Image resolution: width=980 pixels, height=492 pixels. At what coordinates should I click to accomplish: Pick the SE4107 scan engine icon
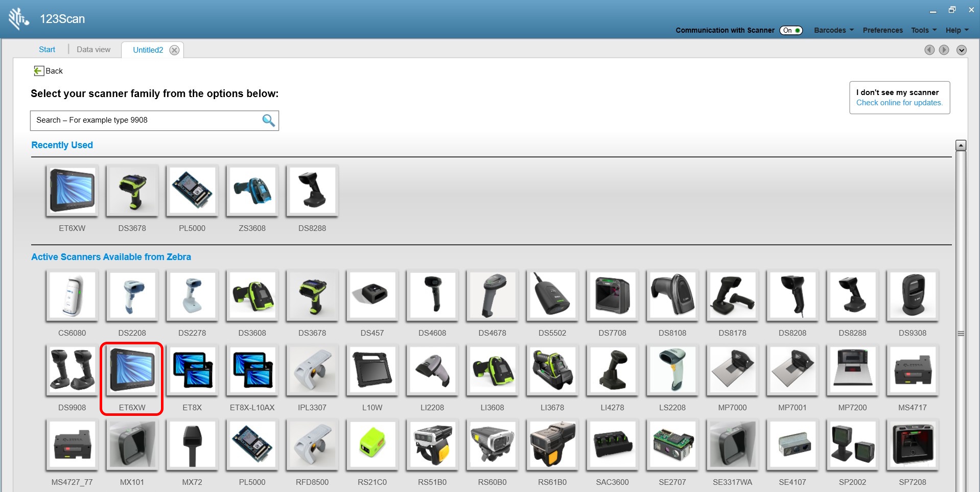pos(792,444)
